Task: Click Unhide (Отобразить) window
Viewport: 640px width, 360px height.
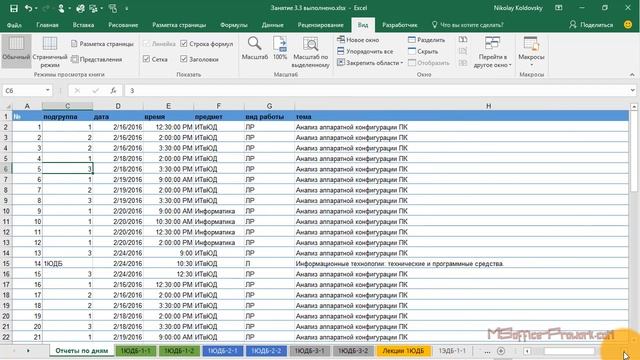Action: (429, 63)
